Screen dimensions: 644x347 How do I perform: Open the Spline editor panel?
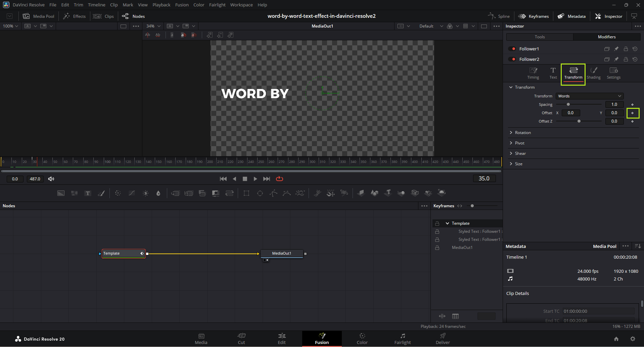(499, 16)
